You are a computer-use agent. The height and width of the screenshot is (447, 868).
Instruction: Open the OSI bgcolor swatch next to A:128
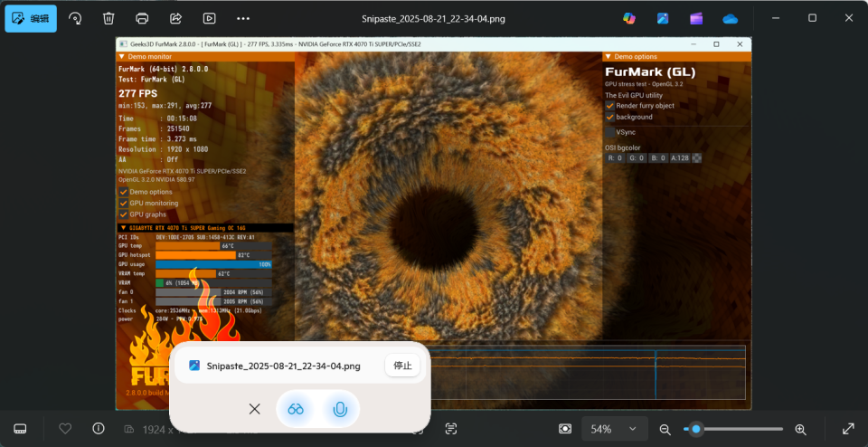[697, 157]
